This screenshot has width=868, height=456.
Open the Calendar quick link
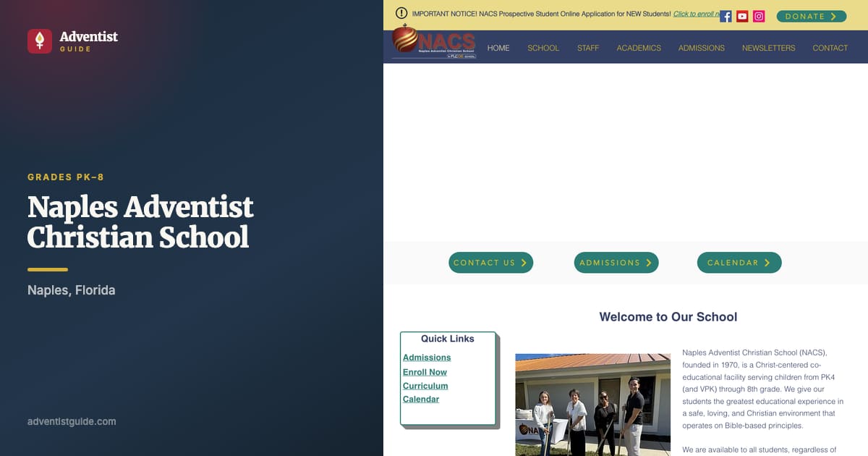tap(421, 399)
